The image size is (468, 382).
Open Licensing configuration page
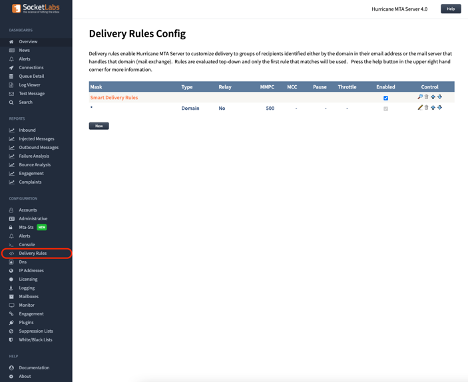point(28,279)
